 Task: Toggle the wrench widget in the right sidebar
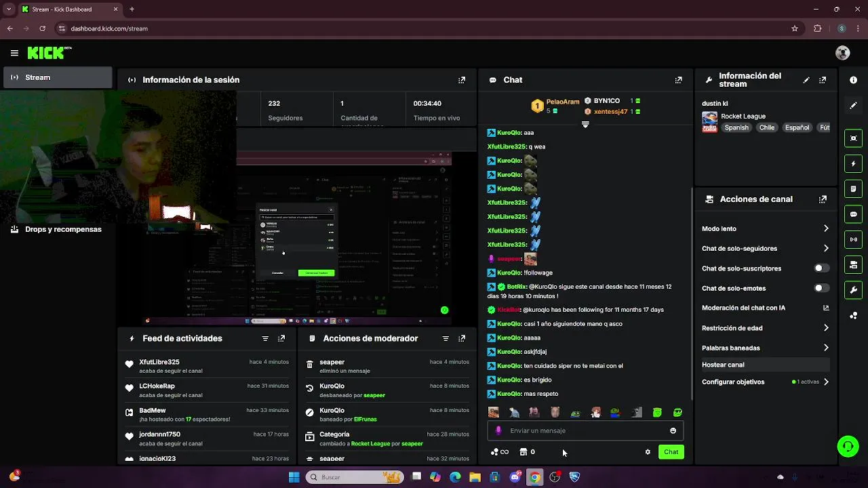tap(853, 290)
